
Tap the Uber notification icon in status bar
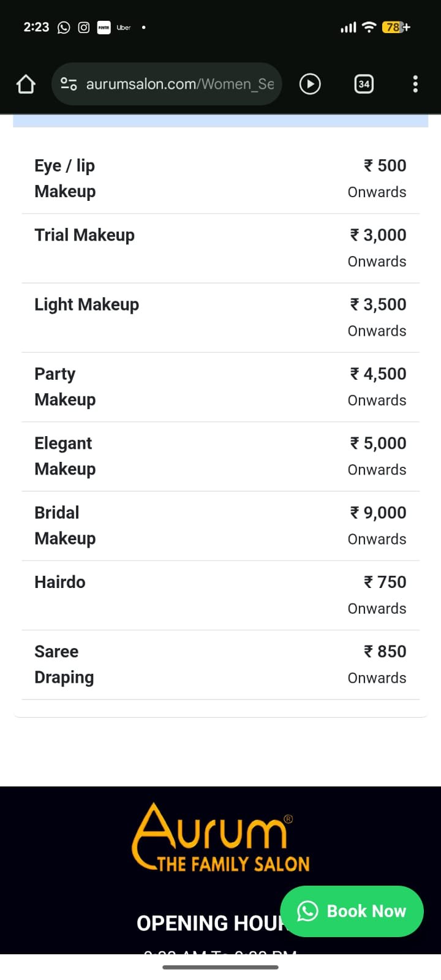click(x=124, y=28)
